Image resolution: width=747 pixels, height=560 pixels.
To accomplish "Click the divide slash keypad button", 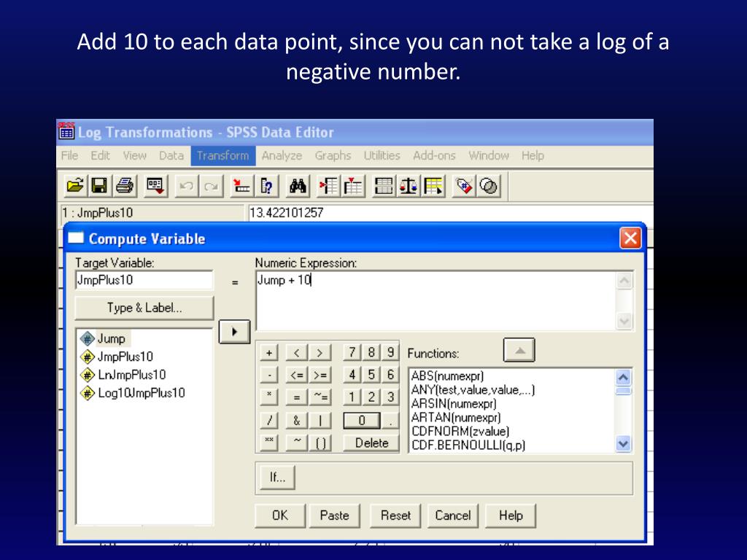I will point(269,420).
